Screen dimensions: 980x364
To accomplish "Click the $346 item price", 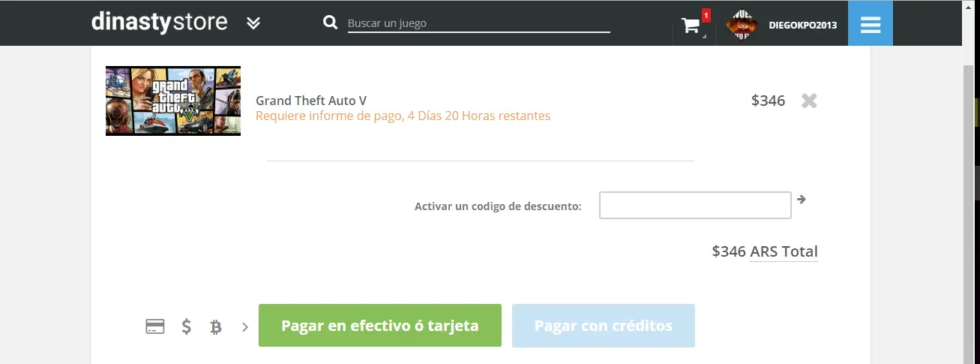I will (x=768, y=101).
